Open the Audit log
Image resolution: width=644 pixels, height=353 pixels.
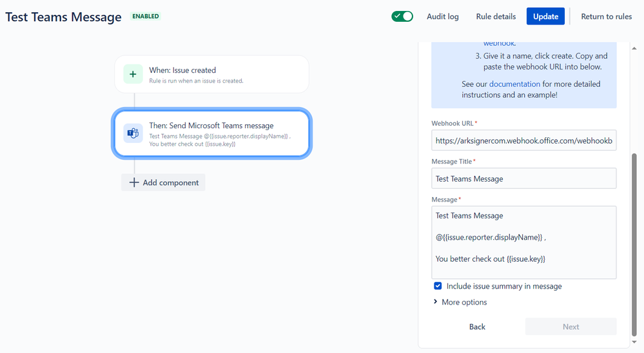pos(443,16)
